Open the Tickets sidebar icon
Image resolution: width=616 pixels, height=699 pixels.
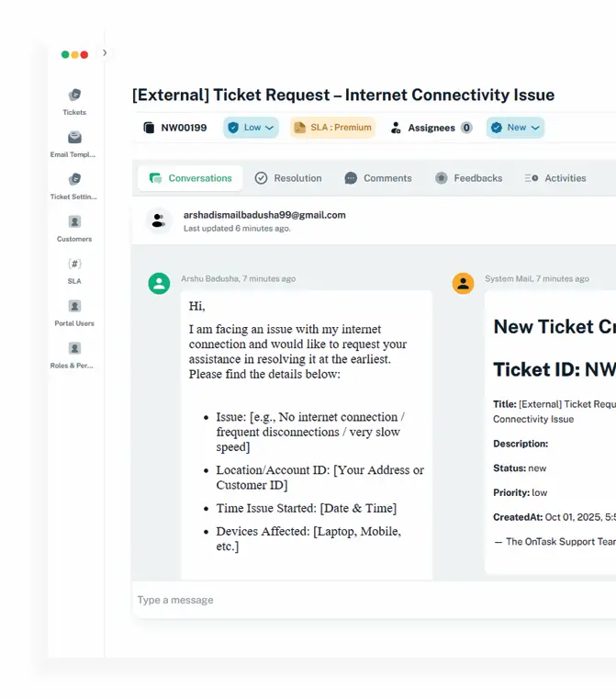[74, 95]
